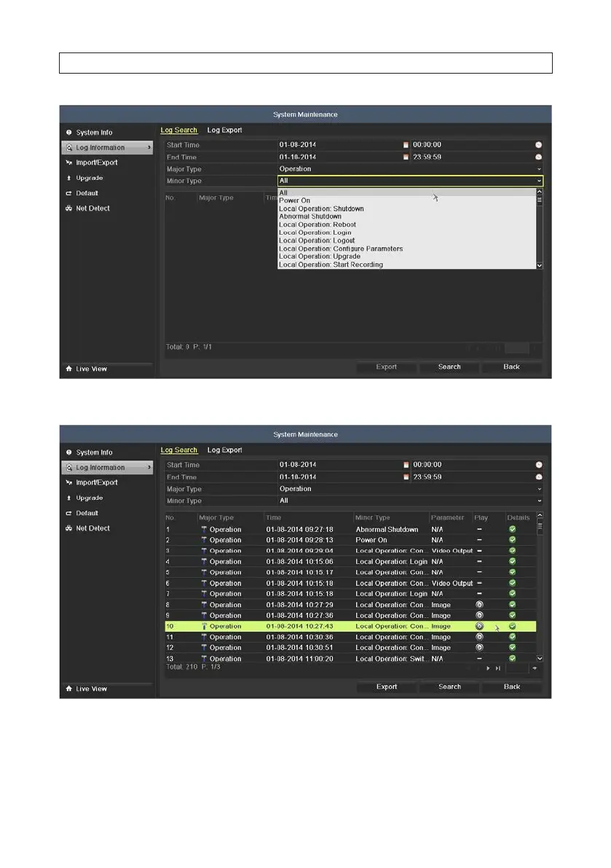This screenshot has height=868, width=611.
Task: Play recording for highlighted log row 10
Action: click(479, 626)
